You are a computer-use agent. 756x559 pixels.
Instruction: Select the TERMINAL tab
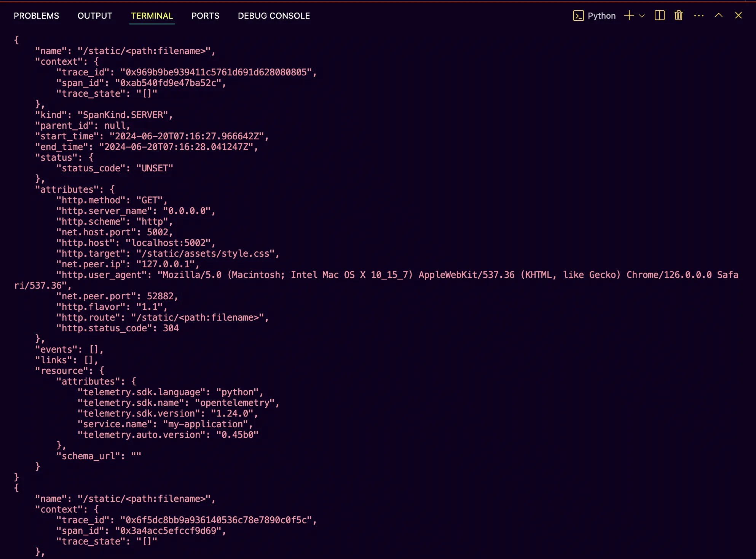(152, 16)
